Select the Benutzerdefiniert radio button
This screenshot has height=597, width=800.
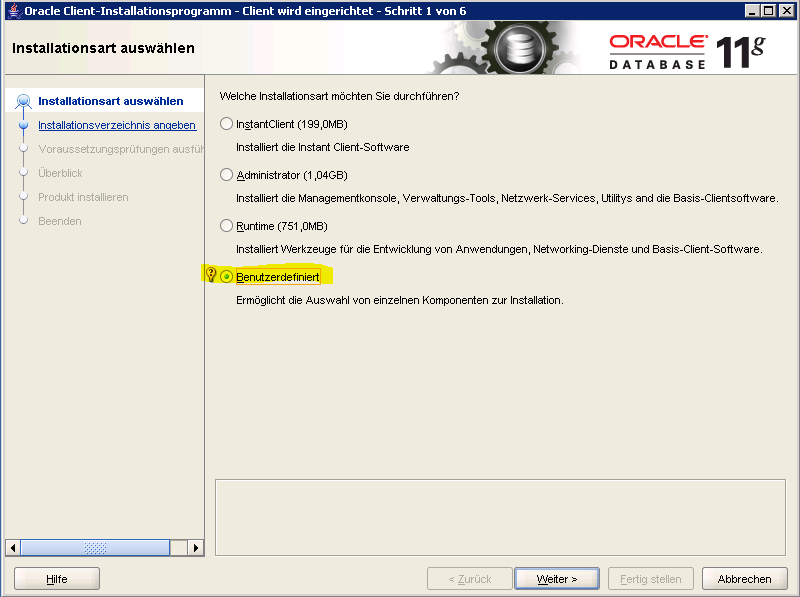pos(227,277)
